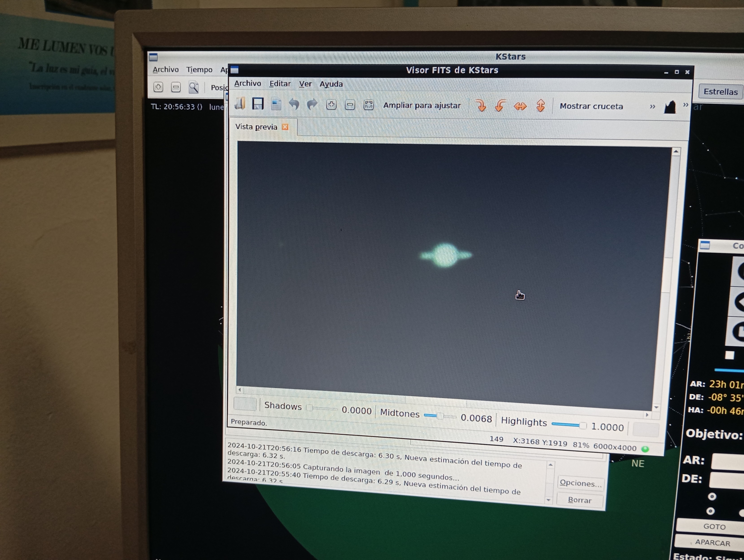Click Saturn in the preview image
This screenshot has height=560, width=744.
tap(446, 255)
